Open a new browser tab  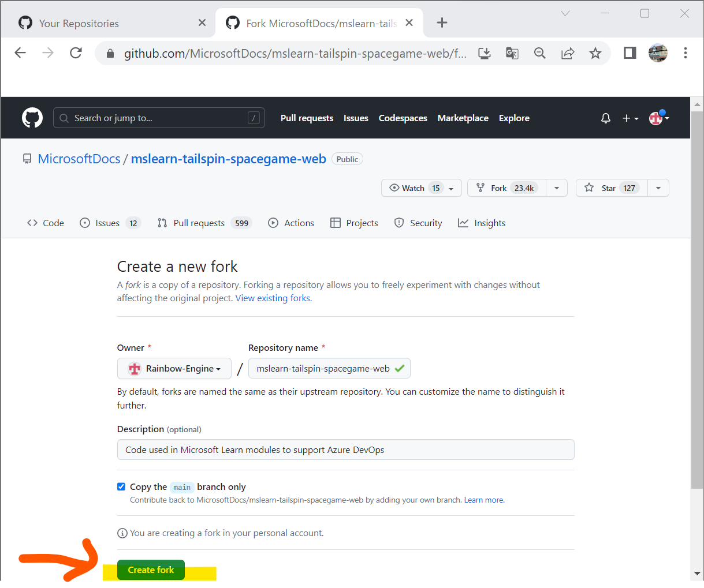(x=442, y=23)
